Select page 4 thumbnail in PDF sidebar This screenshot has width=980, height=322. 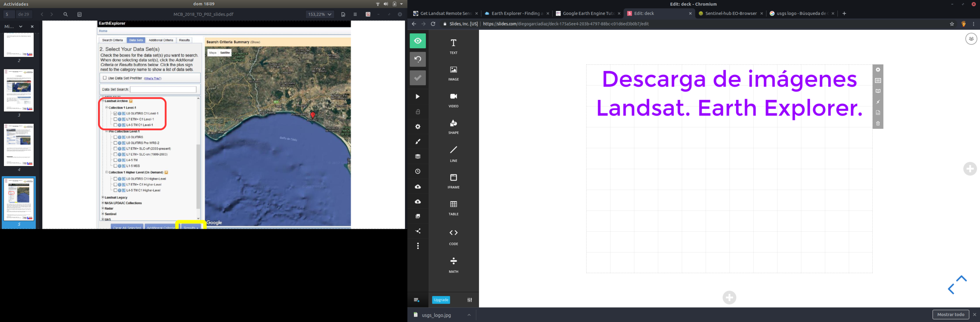tap(19, 145)
